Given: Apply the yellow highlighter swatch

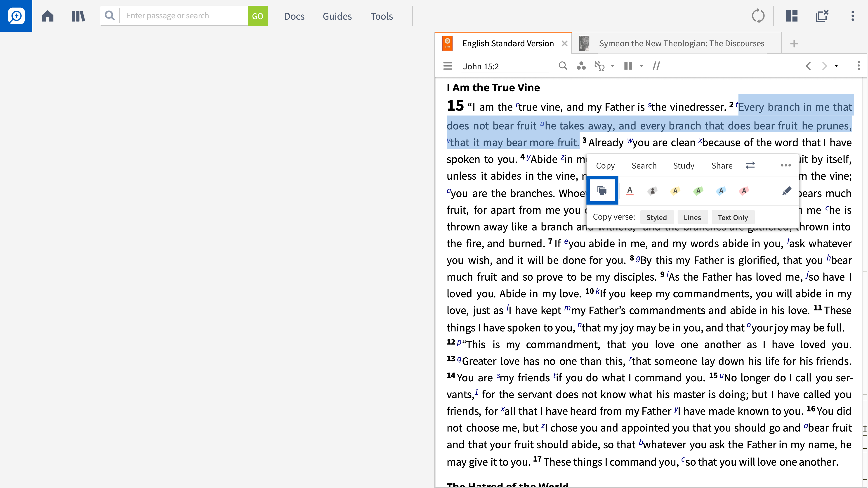Looking at the screenshot, I should point(675,191).
